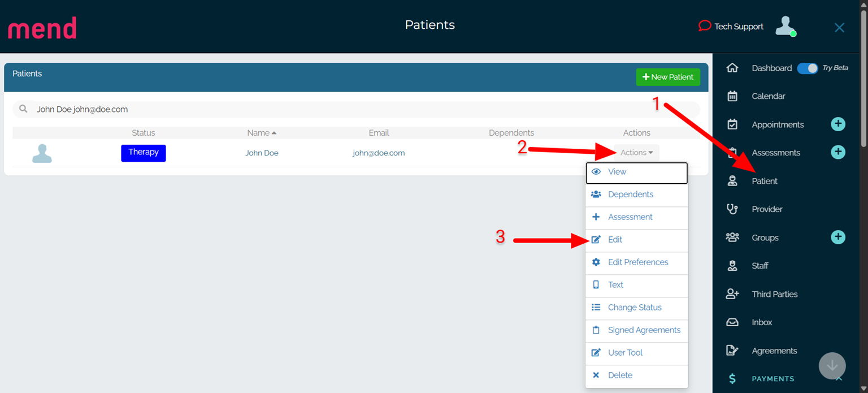Screen dimensions: 868x393
Task: Open the john@doe.com email link
Action: click(379, 153)
